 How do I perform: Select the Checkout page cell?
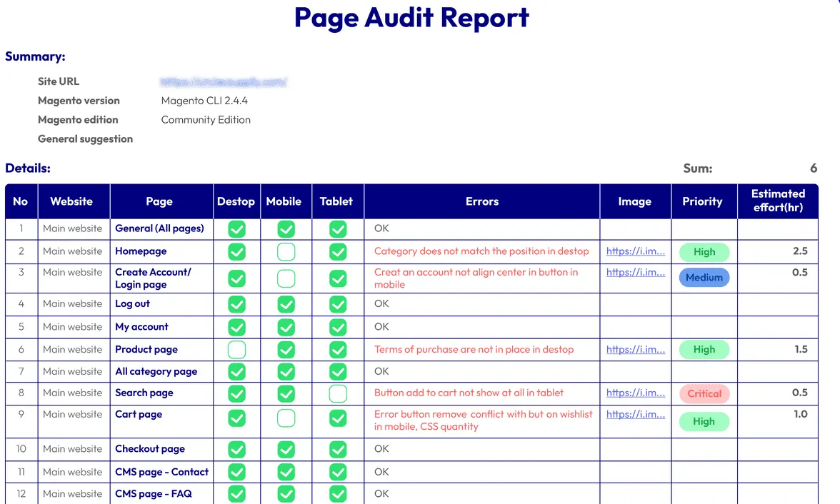pos(161,449)
